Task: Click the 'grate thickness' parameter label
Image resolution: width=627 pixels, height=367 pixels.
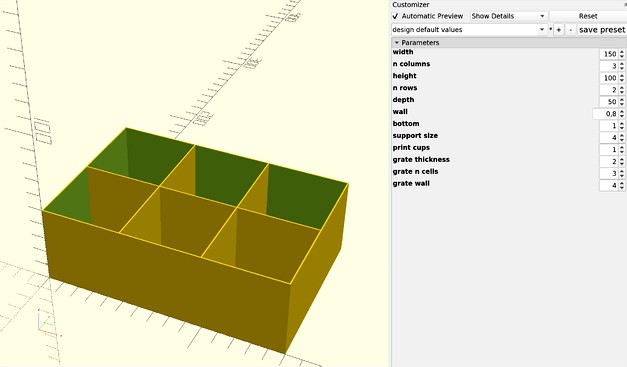Action: click(x=421, y=160)
